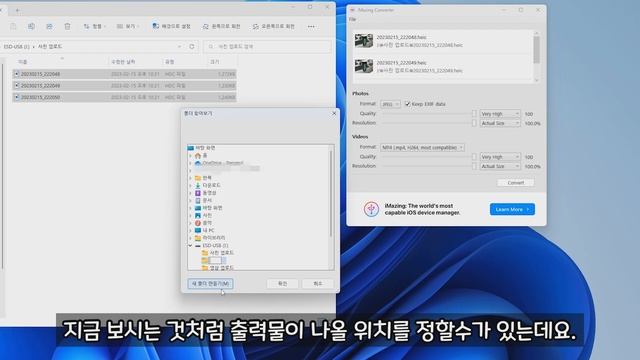
Task: Click the Videos (동영상) purple icon
Action: (198, 193)
